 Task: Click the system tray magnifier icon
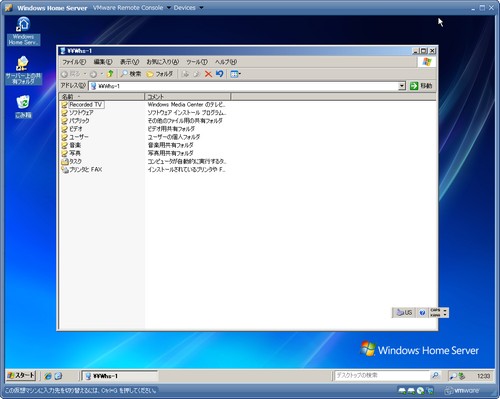coord(453,376)
